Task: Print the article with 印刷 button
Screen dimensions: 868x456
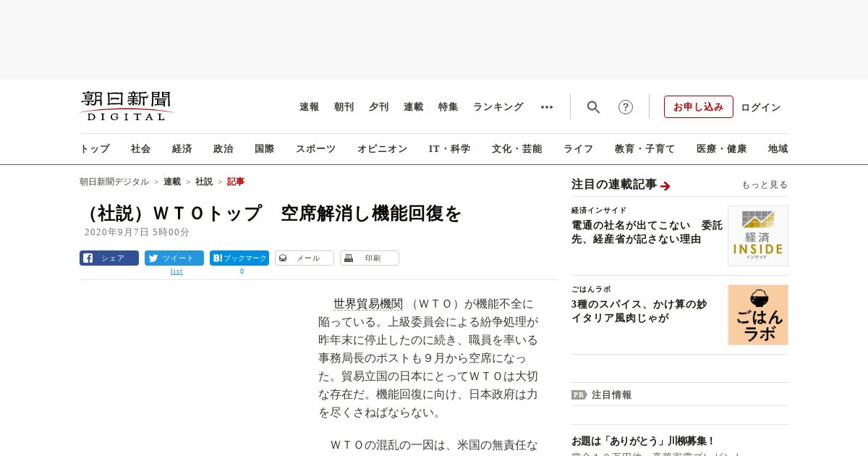Action: point(370,258)
